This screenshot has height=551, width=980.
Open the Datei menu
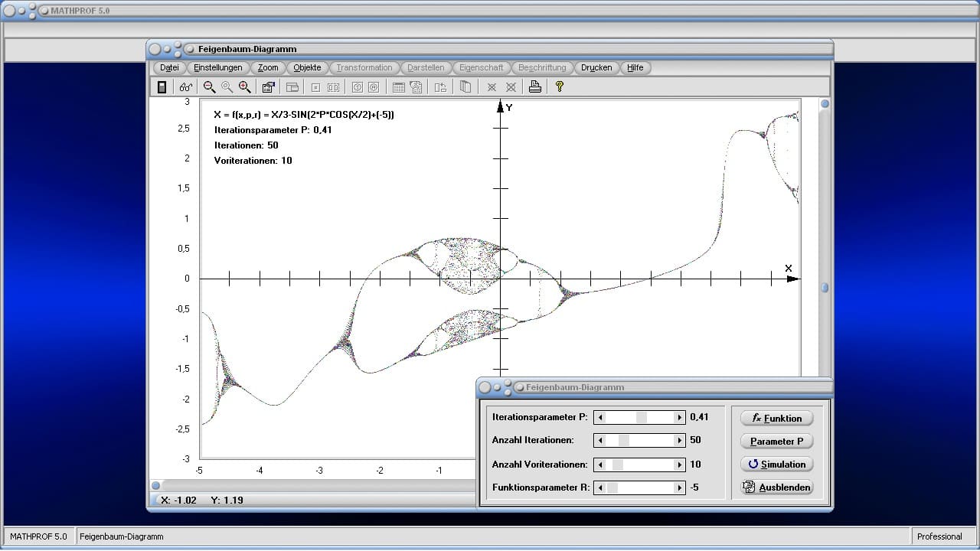[x=169, y=67]
